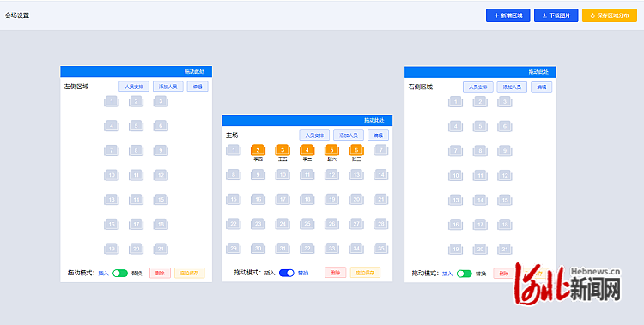Select seat 17 in the 右侧区域 panel
This screenshot has height=325, width=644.
(480, 225)
